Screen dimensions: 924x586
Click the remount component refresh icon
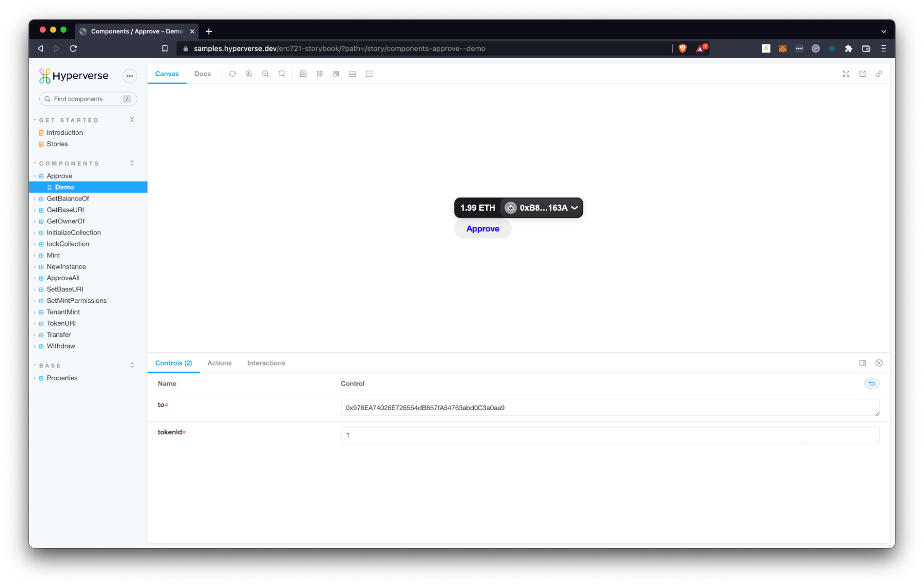[x=233, y=74]
